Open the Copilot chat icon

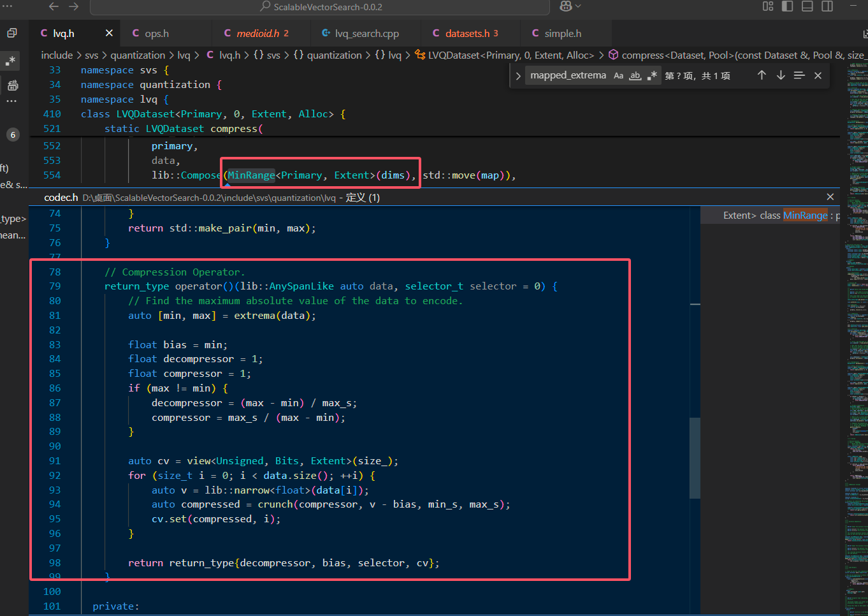[565, 6]
